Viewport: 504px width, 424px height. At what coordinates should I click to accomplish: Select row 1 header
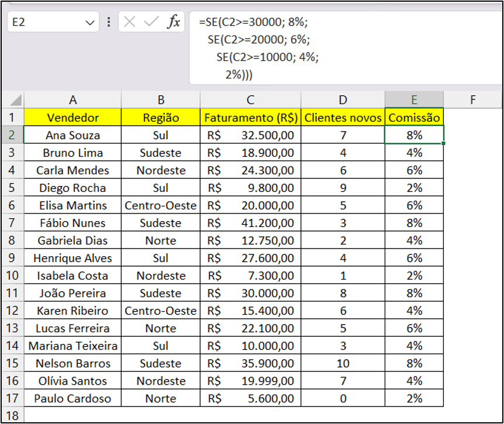[x=12, y=118]
